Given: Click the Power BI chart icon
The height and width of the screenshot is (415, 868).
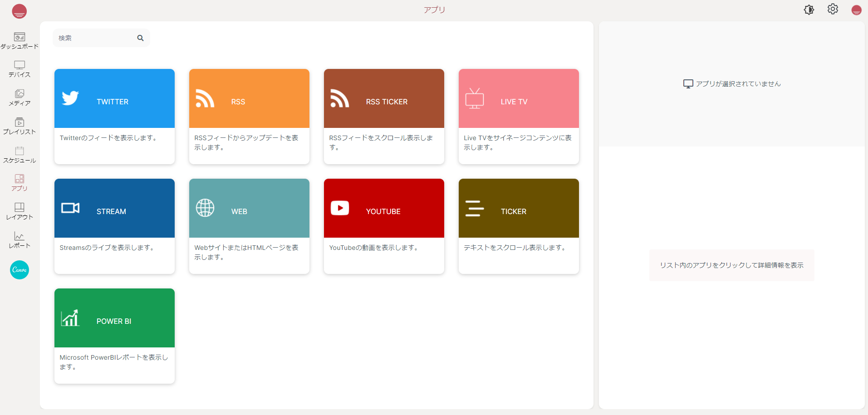Looking at the screenshot, I should 70,317.
